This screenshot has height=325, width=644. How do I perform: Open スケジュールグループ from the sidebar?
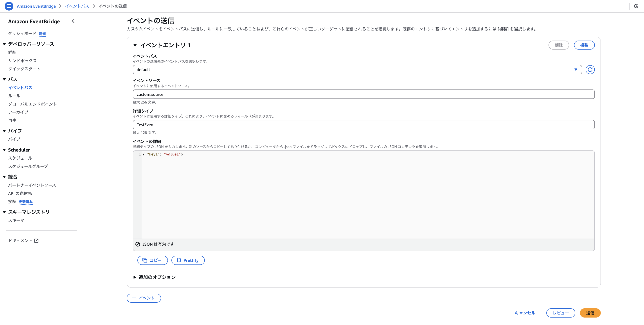28,166
